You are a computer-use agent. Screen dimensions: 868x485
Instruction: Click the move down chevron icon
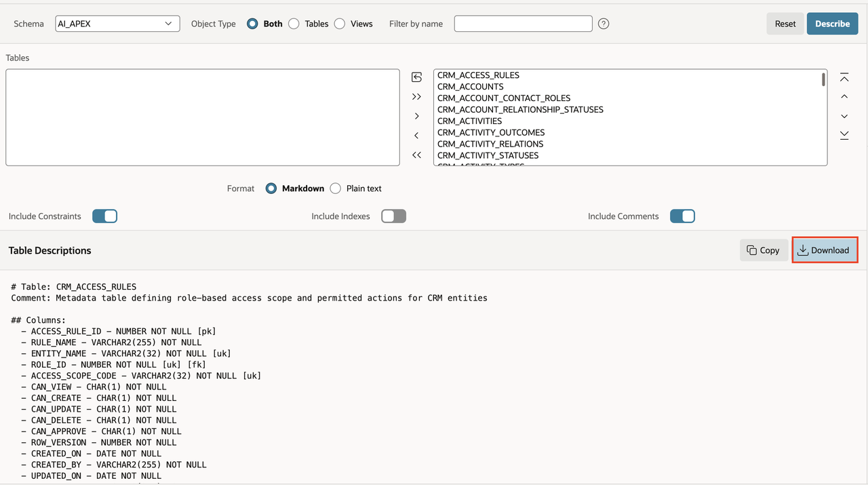(x=844, y=116)
